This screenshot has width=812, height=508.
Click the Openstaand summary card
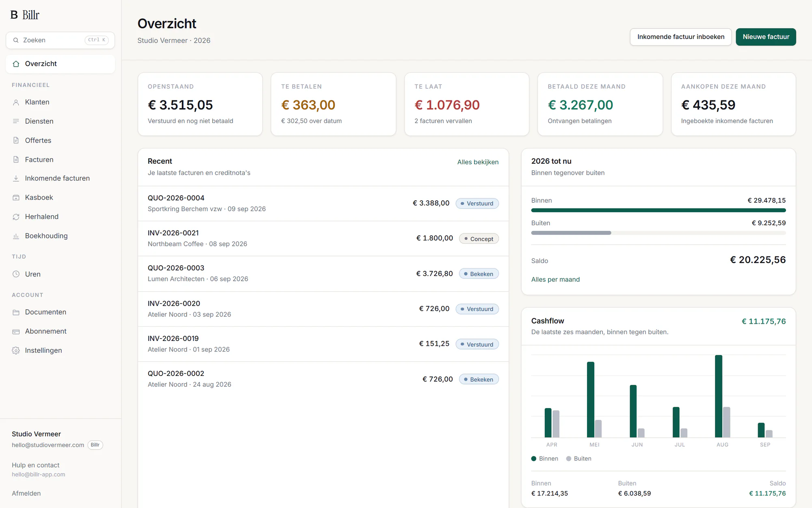point(200,104)
